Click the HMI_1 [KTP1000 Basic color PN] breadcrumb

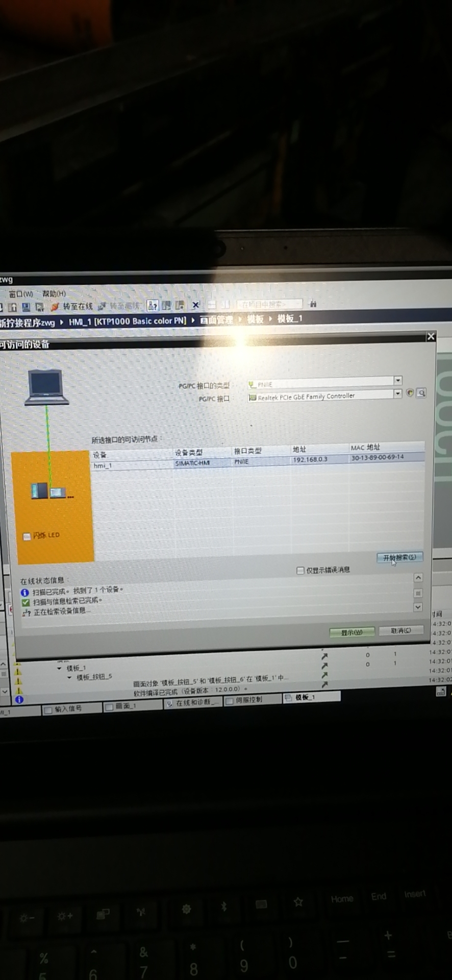tap(128, 321)
